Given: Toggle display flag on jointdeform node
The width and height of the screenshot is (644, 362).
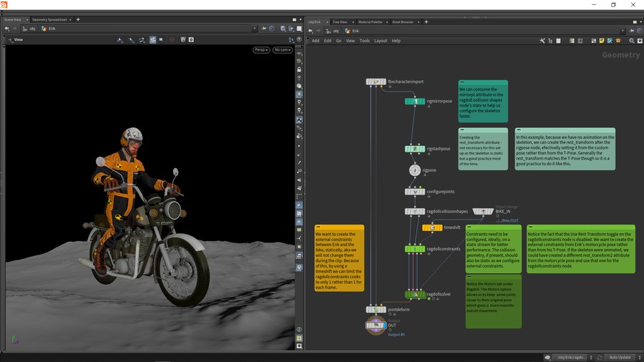Looking at the screenshot, I should point(384,310).
